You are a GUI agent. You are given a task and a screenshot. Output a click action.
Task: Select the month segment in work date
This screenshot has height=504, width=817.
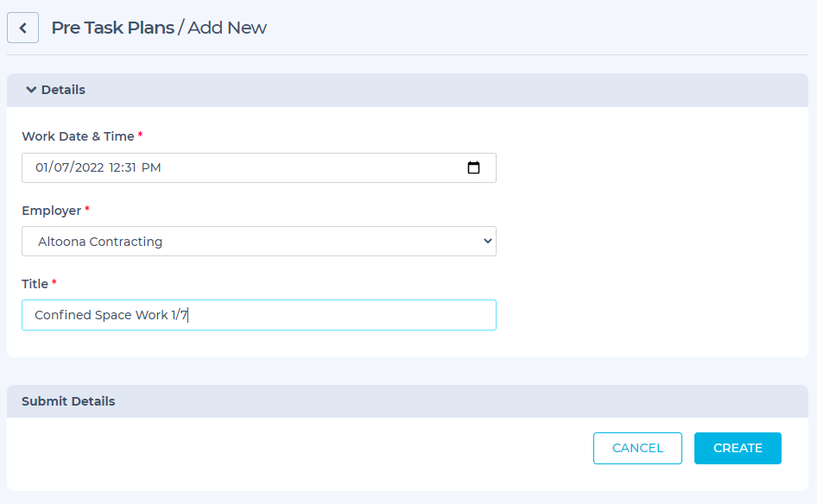pyautogui.click(x=42, y=167)
